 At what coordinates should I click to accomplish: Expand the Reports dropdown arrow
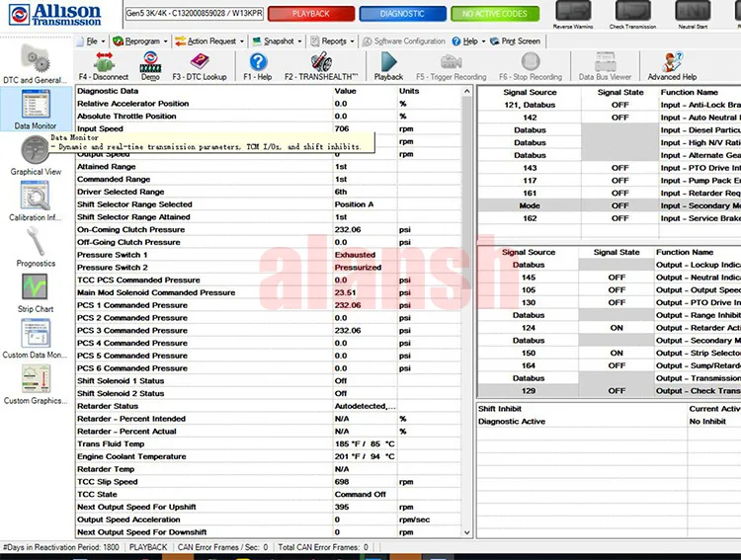(x=352, y=41)
